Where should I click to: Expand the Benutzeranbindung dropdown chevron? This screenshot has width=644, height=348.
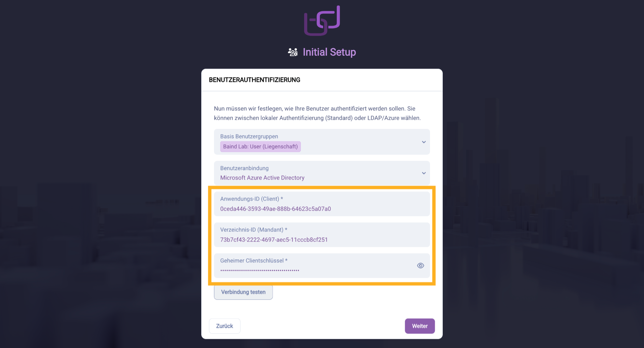coord(424,173)
